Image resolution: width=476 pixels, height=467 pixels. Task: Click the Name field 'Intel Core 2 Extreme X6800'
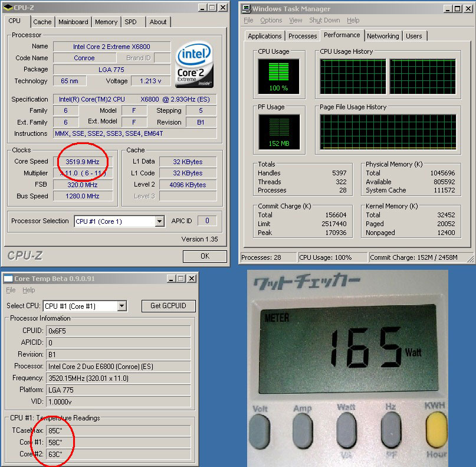111,47
